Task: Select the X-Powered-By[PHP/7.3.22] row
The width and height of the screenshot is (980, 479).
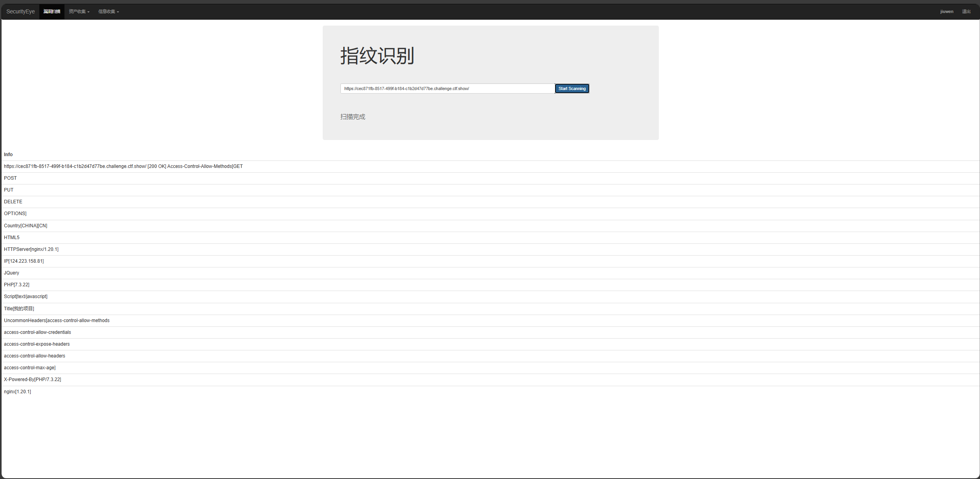Action: coord(32,380)
